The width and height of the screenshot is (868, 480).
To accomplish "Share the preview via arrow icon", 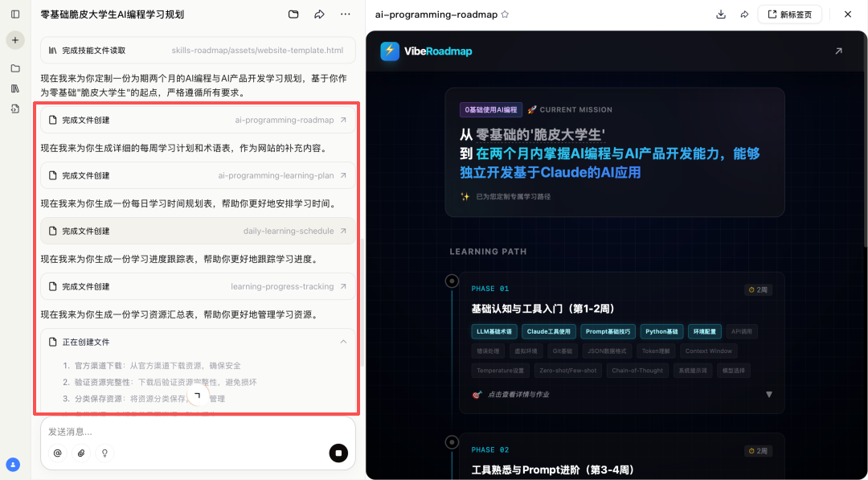I will (744, 14).
